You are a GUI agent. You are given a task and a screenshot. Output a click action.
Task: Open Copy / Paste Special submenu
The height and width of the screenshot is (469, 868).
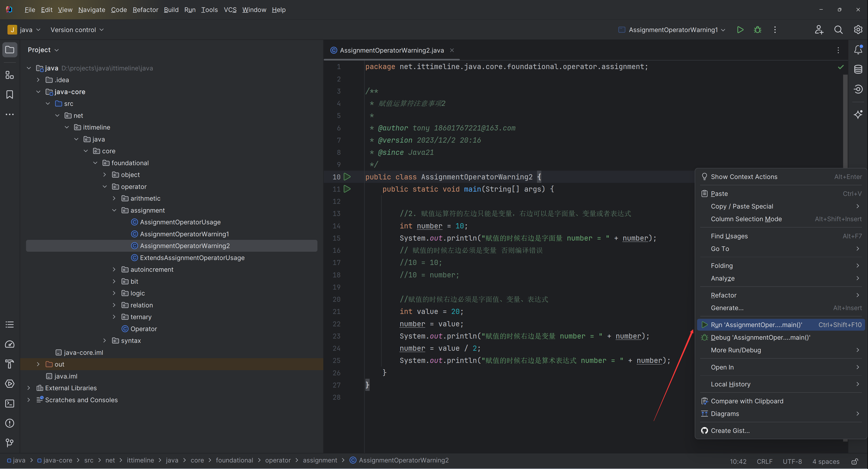pyautogui.click(x=781, y=206)
